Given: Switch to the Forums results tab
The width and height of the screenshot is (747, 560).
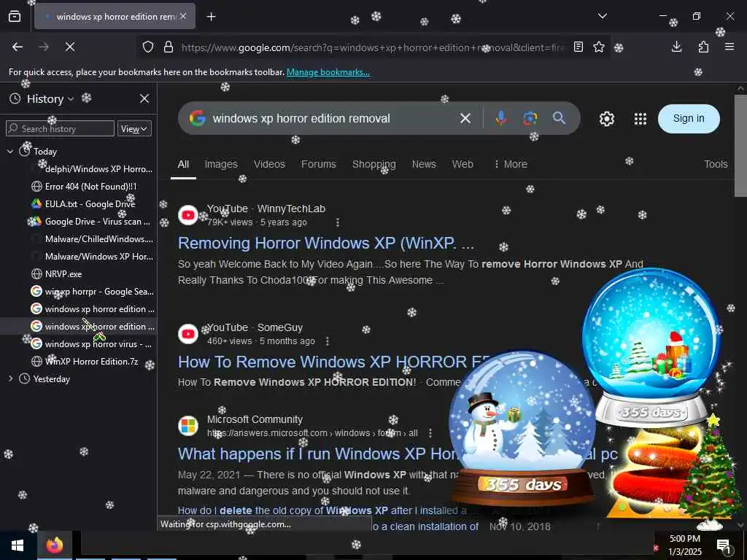Looking at the screenshot, I should tap(318, 164).
